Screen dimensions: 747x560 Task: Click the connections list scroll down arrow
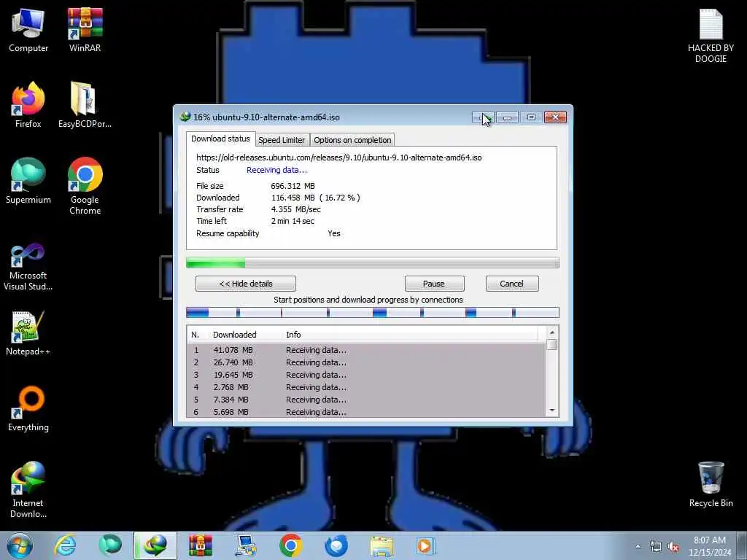click(x=552, y=411)
